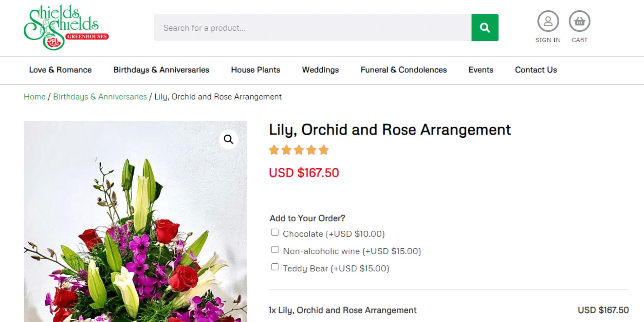Zoom the product image with magnifier icon
The image size is (644, 322).
(x=229, y=139)
